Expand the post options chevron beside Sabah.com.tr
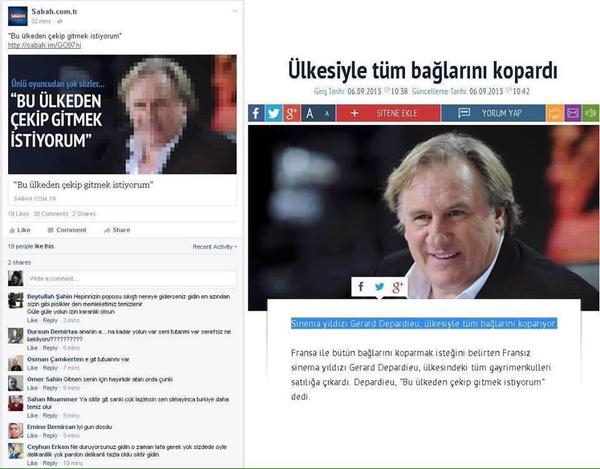Screen dimensions: 600x469 click(235, 11)
